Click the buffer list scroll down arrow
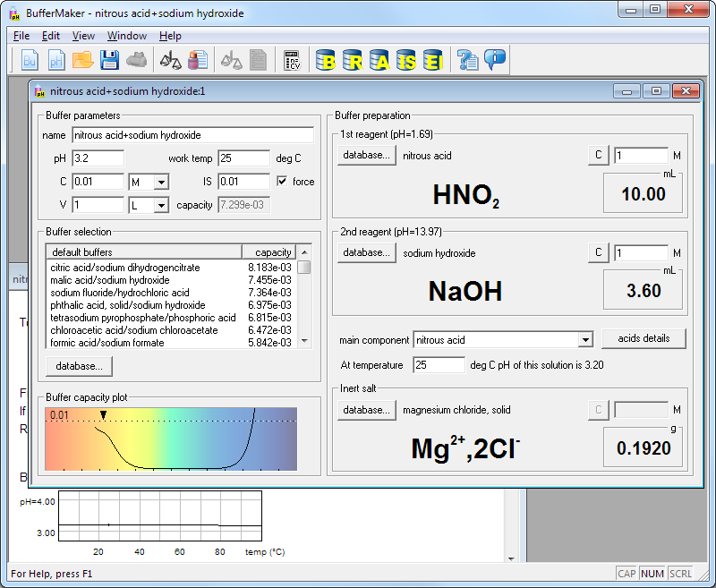 (x=304, y=341)
